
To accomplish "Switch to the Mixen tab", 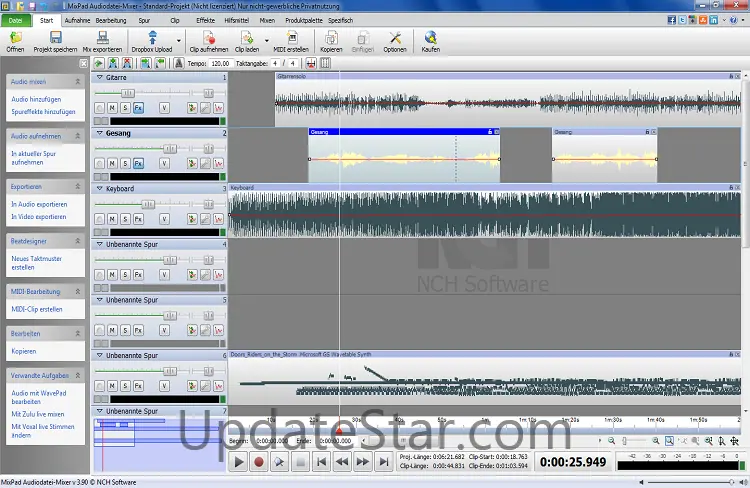I will point(267,21).
